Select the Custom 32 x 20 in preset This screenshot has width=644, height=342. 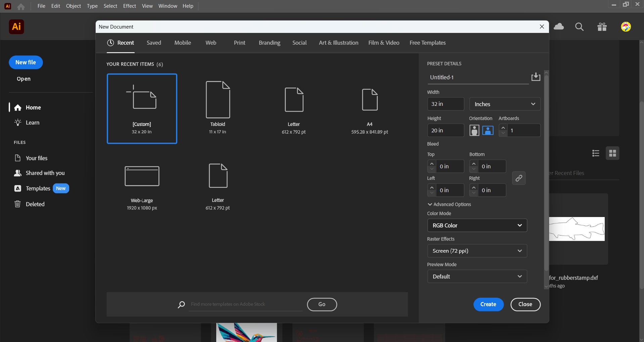tap(142, 109)
